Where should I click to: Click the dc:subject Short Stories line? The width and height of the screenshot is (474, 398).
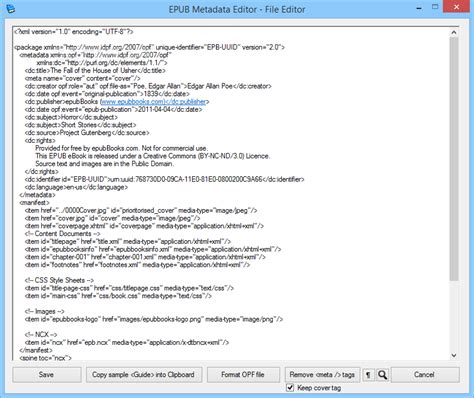pos(80,125)
